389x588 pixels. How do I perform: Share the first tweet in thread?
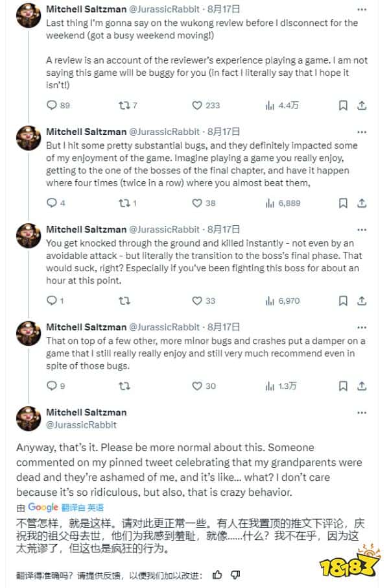pyautogui.click(x=362, y=105)
